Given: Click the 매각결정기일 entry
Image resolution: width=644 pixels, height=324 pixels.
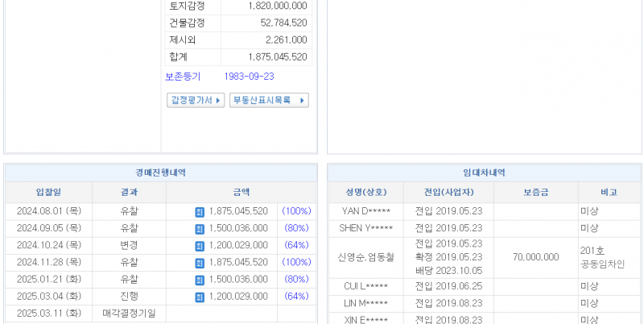Looking at the screenshot, I should [x=129, y=314].
